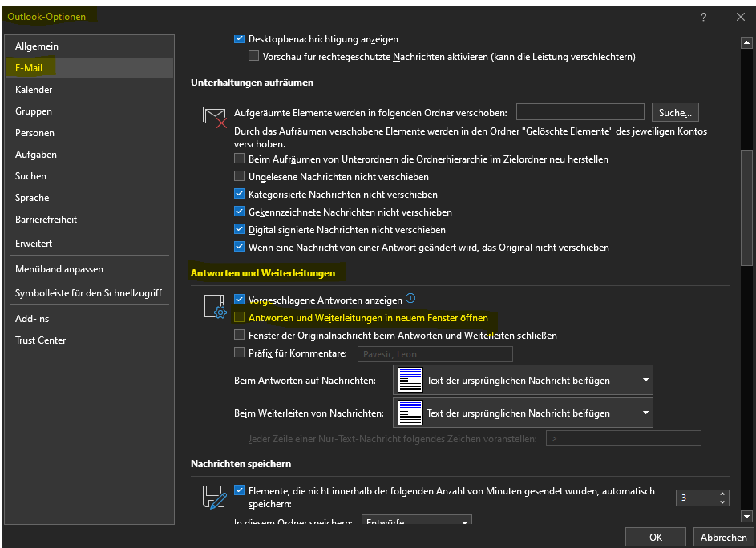Uncheck Gekennzeichnete Nachrichten nicht verschieben
756x548 pixels.
point(239,212)
